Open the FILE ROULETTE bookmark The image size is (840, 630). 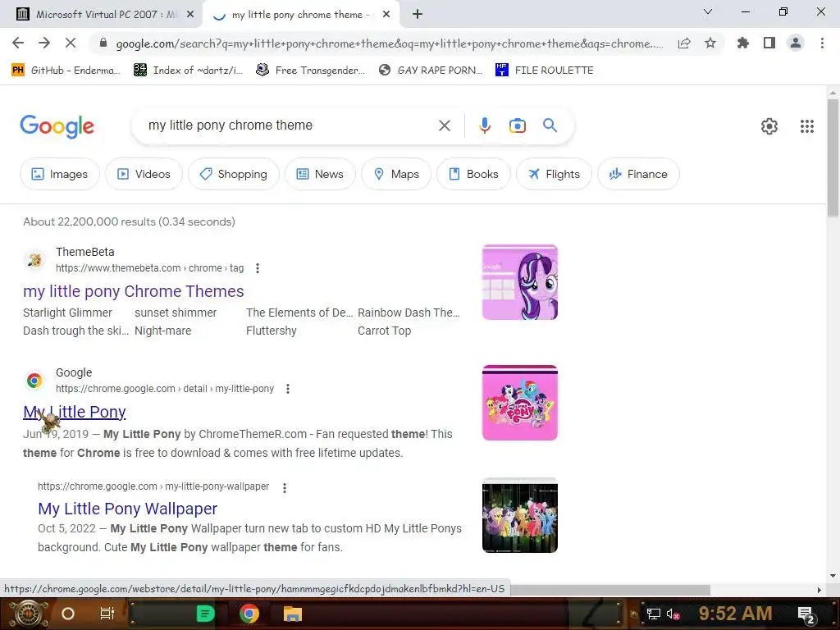[545, 71]
